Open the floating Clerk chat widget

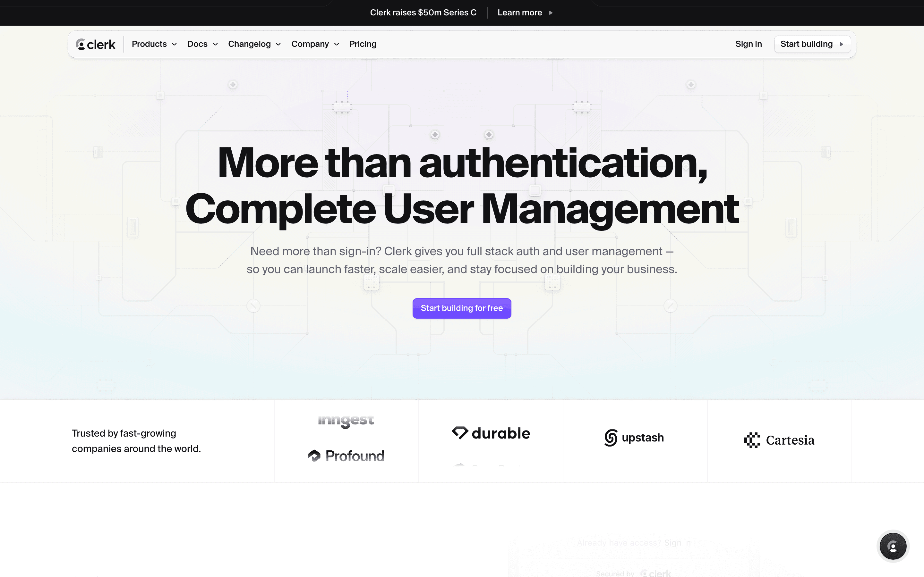click(893, 547)
